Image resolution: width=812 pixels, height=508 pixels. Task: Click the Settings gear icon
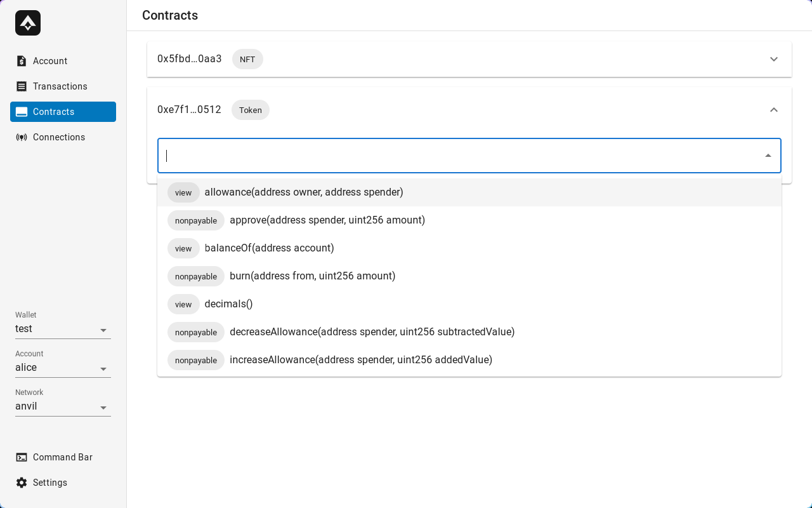tap(22, 483)
